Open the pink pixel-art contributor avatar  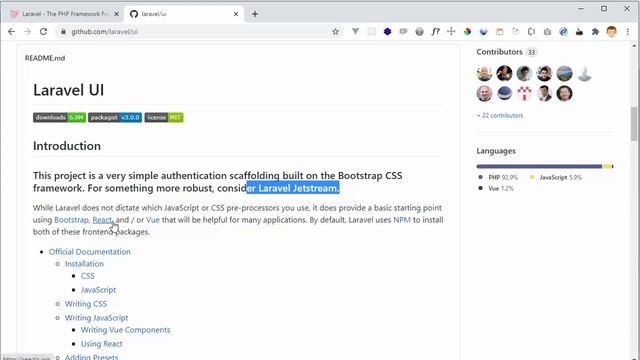coord(524,94)
